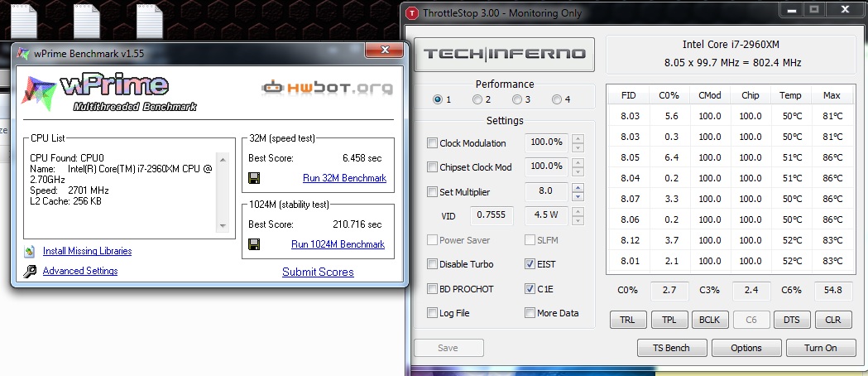
Task: Click the Clock Modulation down arrow
Action: click(578, 147)
